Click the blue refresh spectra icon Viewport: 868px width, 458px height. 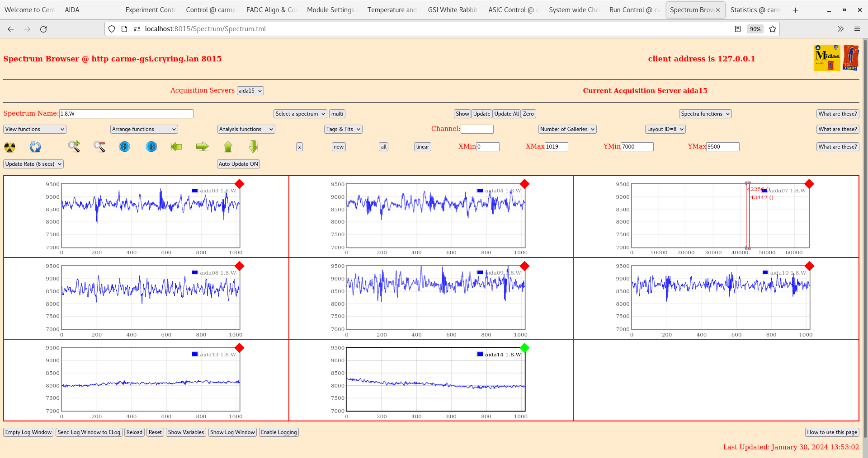coord(35,147)
